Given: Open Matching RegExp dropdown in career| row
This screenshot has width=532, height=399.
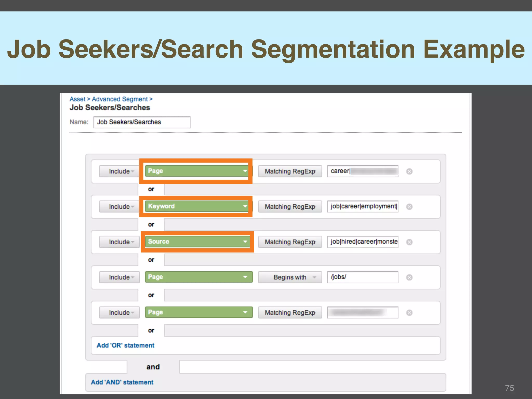Looking at the screenshot, I should 290,171.
